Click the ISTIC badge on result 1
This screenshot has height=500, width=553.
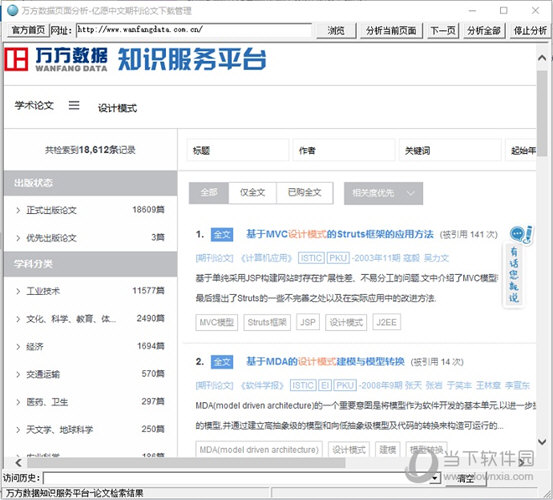point(311,258)
